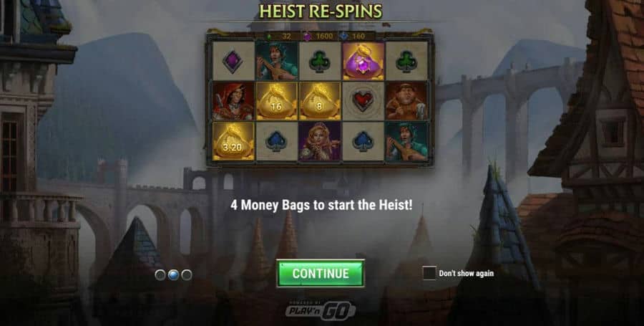Click the Heist Re-Spins title
Screen dimensions: 644x326
pos(321,11)
